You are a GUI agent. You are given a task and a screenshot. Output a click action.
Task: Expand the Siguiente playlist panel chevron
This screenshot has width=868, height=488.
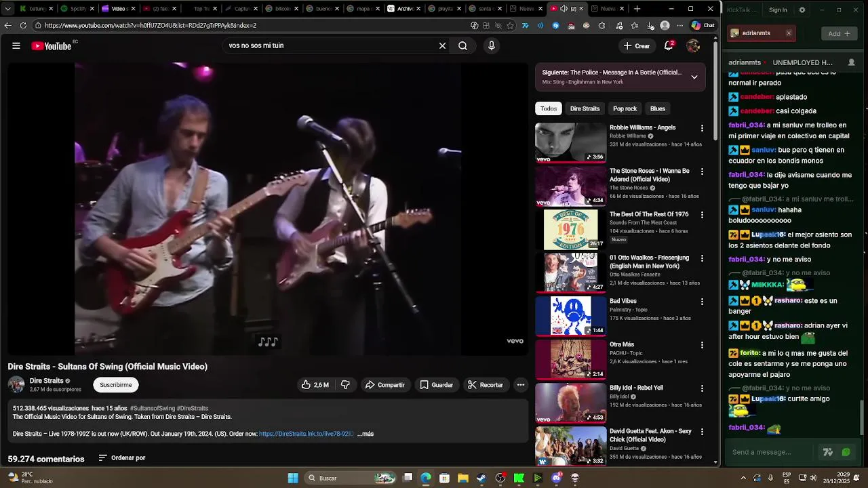point(694,77)
